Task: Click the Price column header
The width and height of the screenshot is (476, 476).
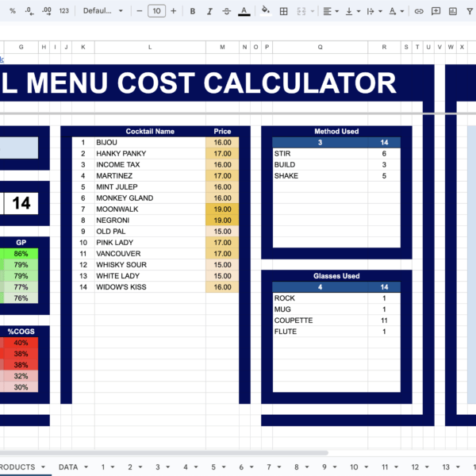Action: coord(222,132)
